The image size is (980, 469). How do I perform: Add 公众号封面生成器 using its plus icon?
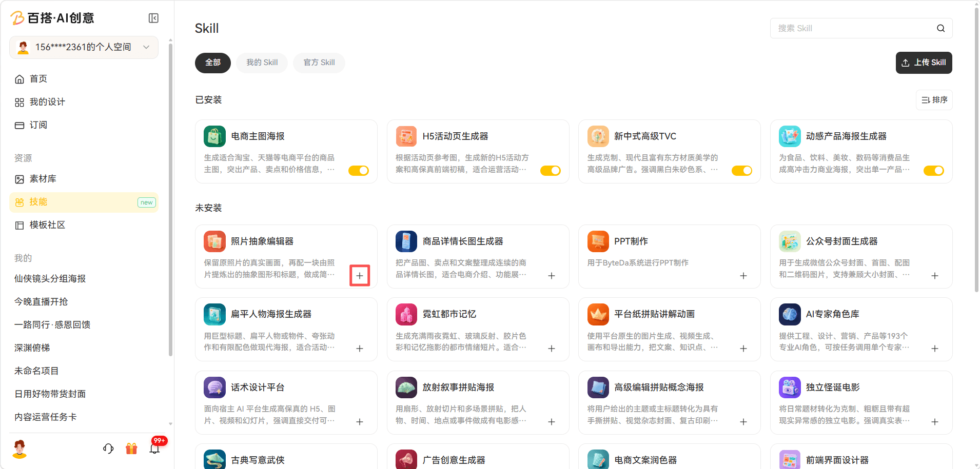(935, 276)
